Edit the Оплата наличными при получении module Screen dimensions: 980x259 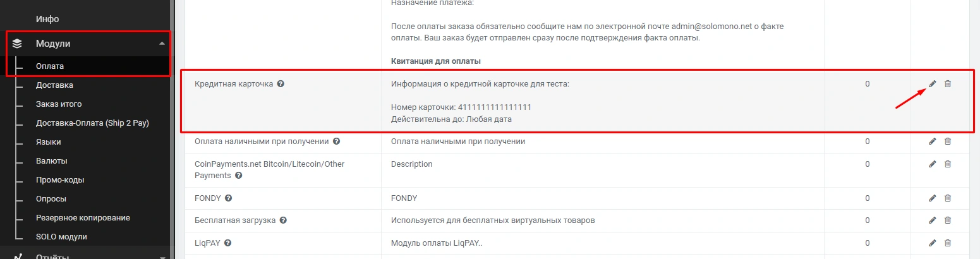click(x=933, y=142)
